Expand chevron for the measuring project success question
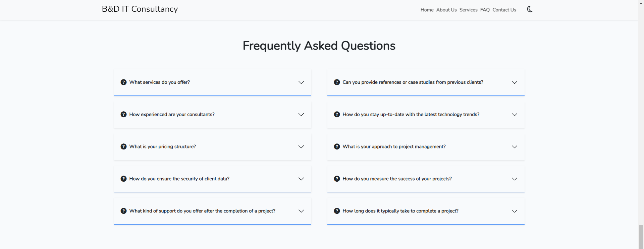The width and height of the screenshot is (644, 249). point(515,179)
